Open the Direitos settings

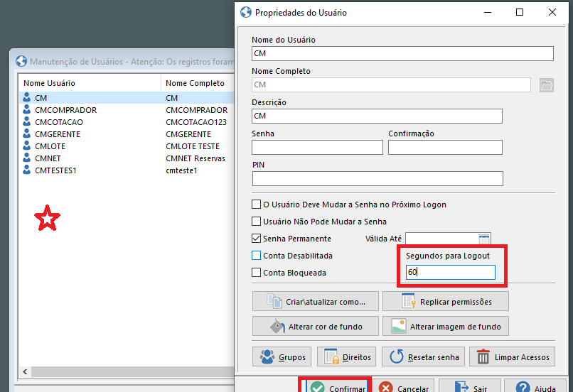pos(346,356)
